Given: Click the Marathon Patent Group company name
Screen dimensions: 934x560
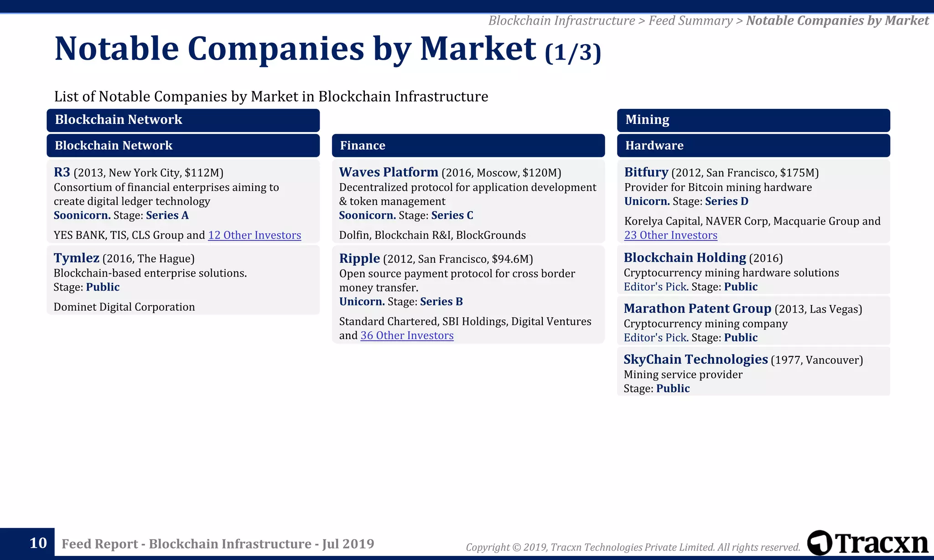Looking at the screenshot, I should point(697,308).
